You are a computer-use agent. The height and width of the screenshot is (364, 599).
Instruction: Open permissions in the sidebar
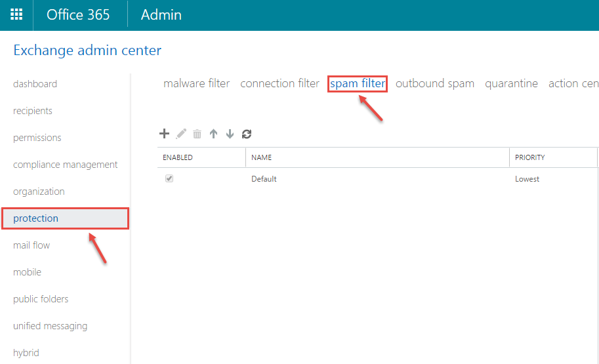pos(37,138)
